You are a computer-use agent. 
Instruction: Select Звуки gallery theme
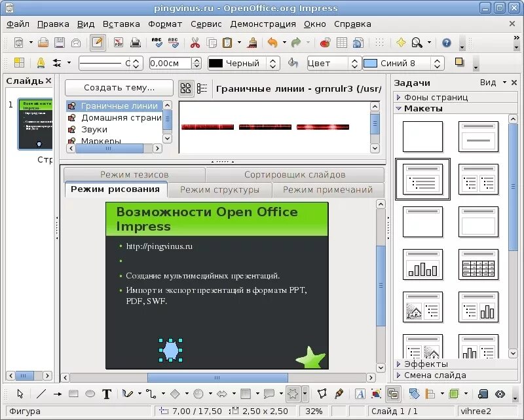115,130
